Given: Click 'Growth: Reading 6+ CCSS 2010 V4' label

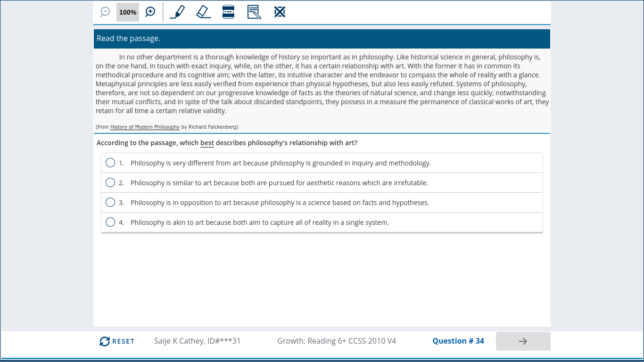Looking at the screenshot, I should point(337,341).
